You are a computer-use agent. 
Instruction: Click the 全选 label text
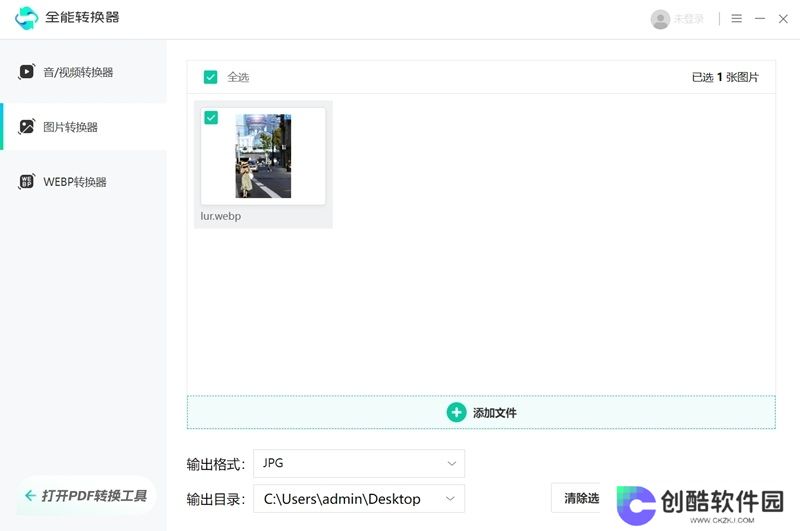(238, 77)
